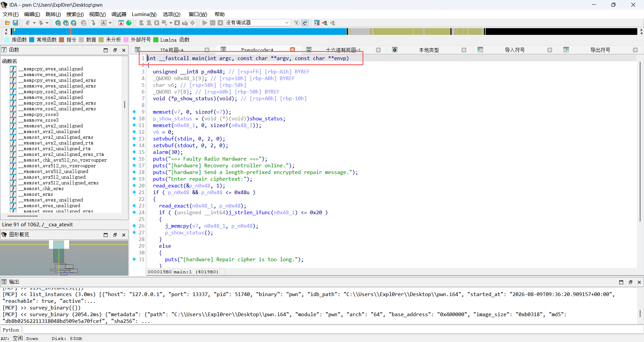The image size is (644, 342).
Task: Switch to the 本地类型 tab
Action: click(429, 50)
